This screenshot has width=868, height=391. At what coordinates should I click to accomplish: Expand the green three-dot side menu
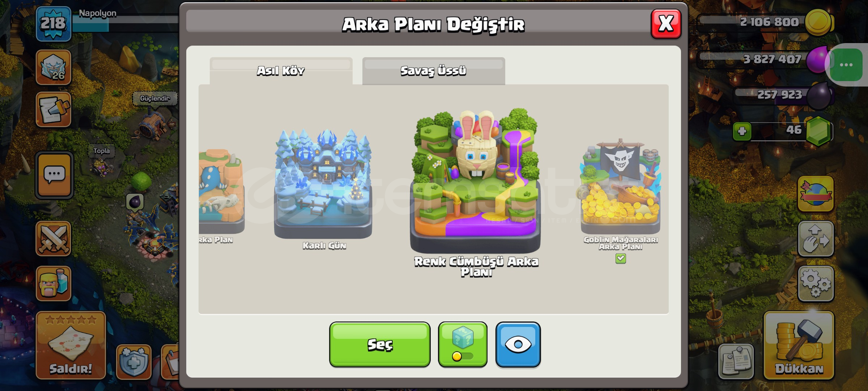(846, 65)
